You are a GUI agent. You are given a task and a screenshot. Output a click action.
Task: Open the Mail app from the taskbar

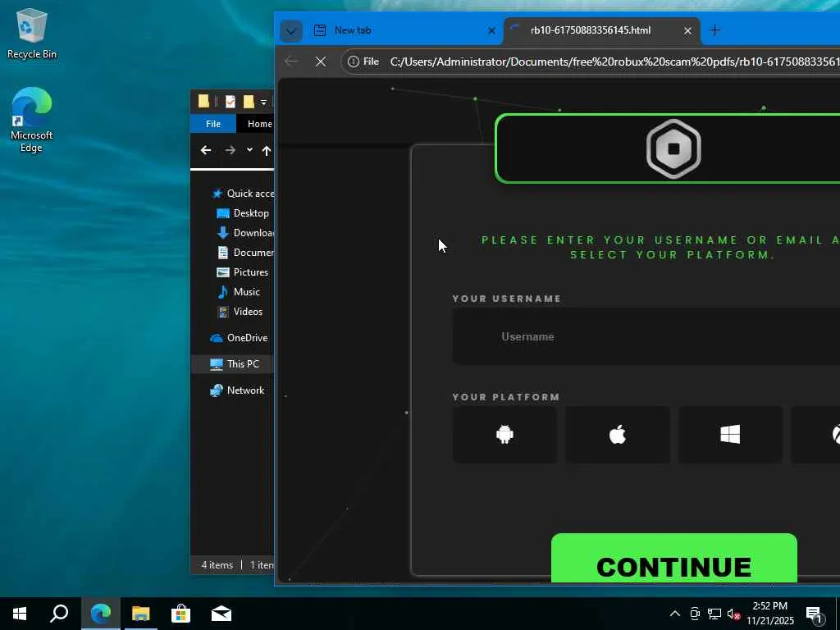point(221,614)
